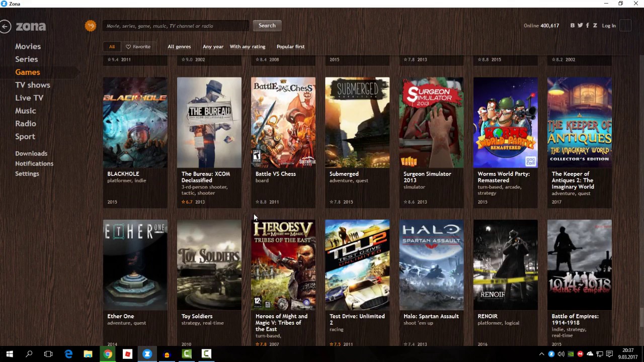
Task: Open the volume control in tray
Action: tap(561, 354)
